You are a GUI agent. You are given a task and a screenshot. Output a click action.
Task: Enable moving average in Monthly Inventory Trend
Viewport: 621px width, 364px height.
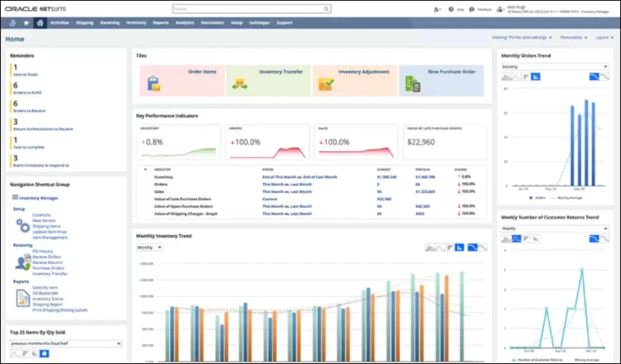pos(473,248)
